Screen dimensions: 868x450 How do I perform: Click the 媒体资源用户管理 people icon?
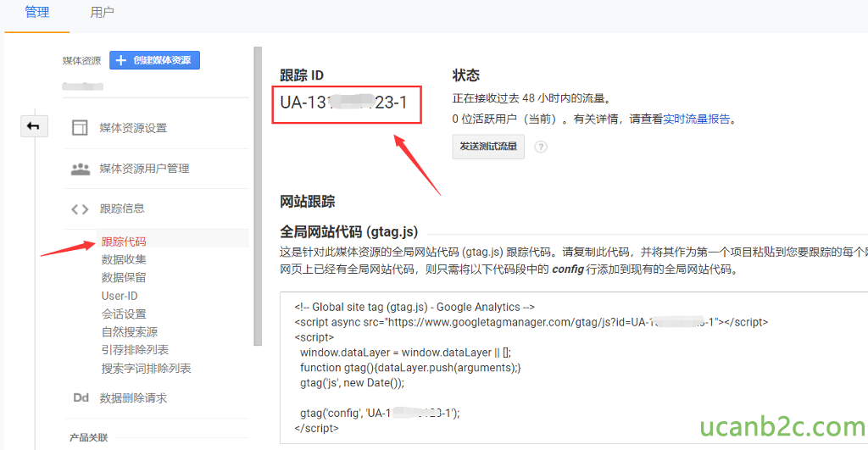(x=81, y=169)
